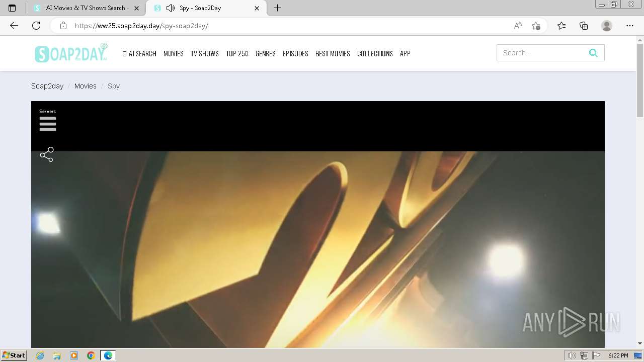Open the media player taskbar icon
Screen dimensions: 644x362
tap(74, 355)
